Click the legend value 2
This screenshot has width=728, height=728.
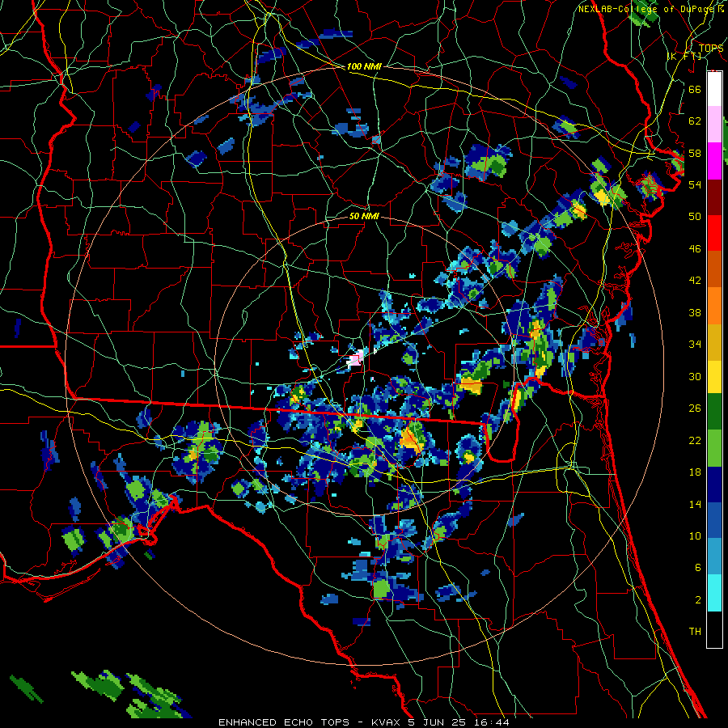[x=697, y=599]
